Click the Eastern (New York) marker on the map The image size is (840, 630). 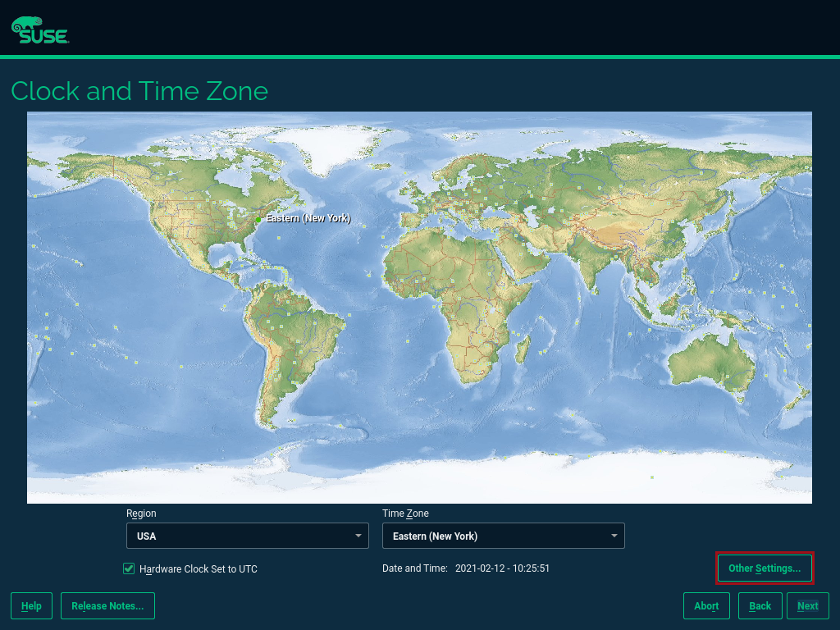pyautogui.click(x=258, y=218)
